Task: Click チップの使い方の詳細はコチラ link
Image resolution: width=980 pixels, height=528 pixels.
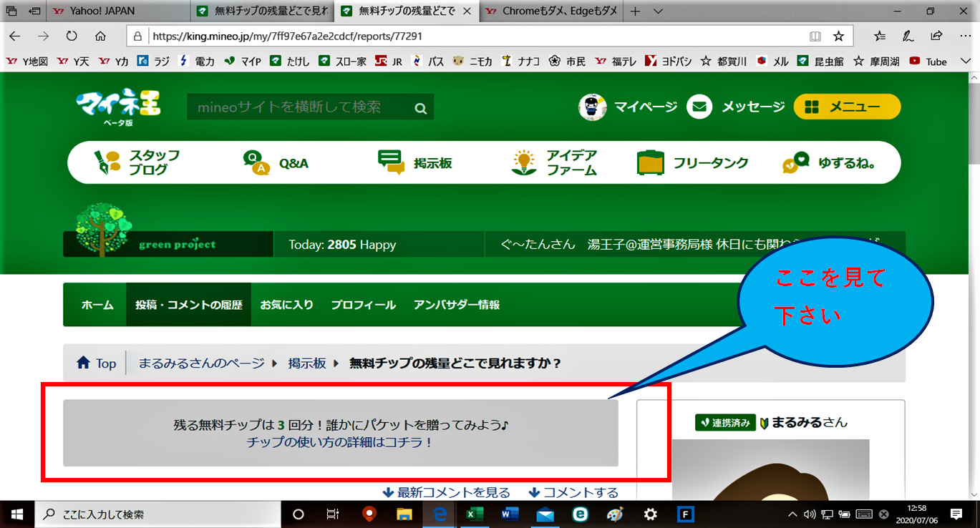Action: point(340,442)
